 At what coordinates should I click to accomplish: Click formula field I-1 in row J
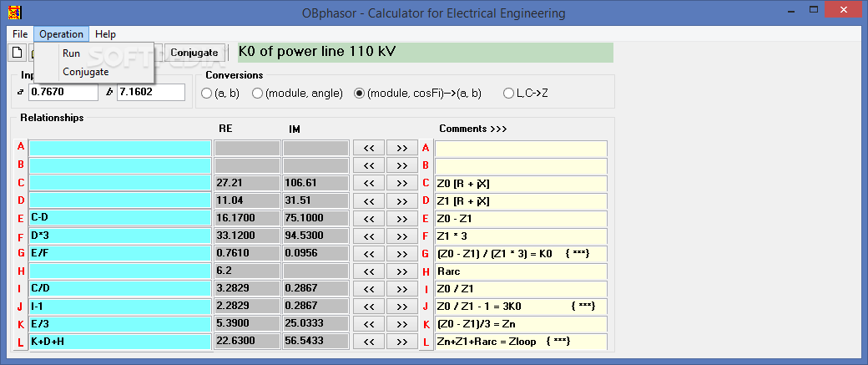click(x=120, y=307)
